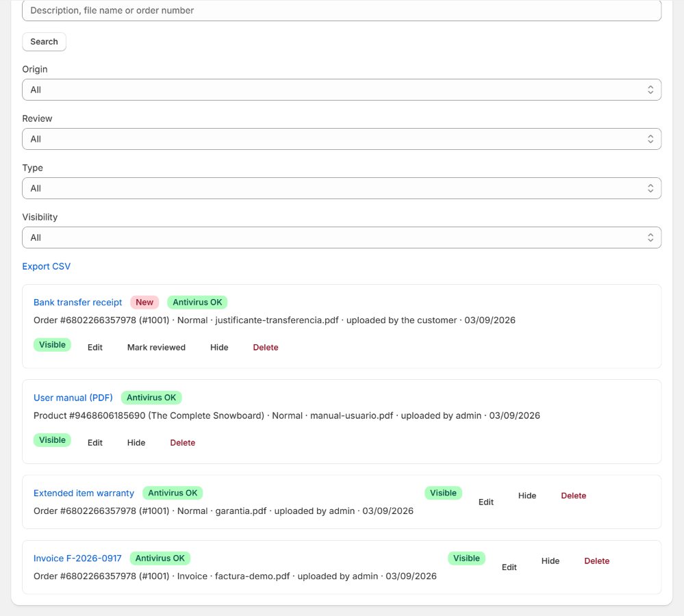The image size is (684, 616).
Task: Edit the Extended item warranty entry
Action: (486, 502)
